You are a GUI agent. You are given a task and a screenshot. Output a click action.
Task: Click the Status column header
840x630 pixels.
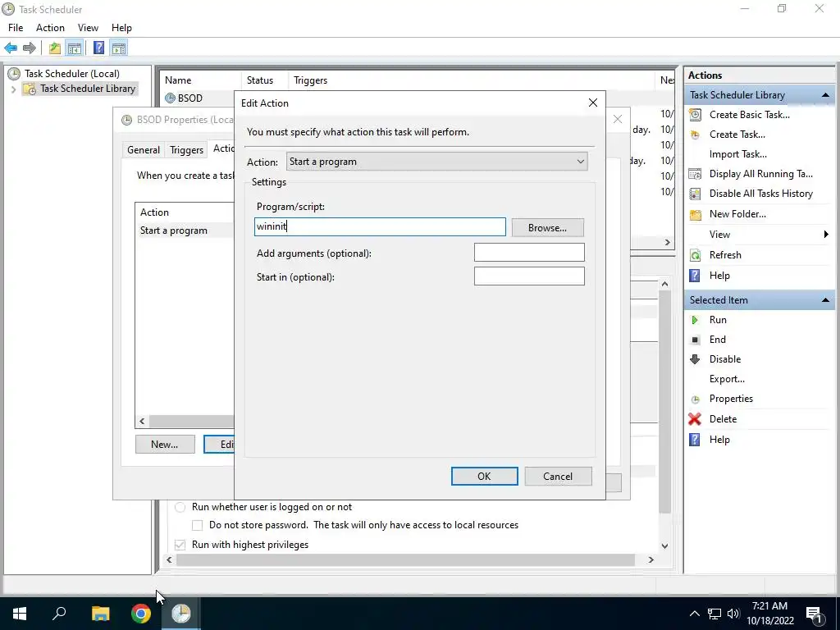coord(265,80)
